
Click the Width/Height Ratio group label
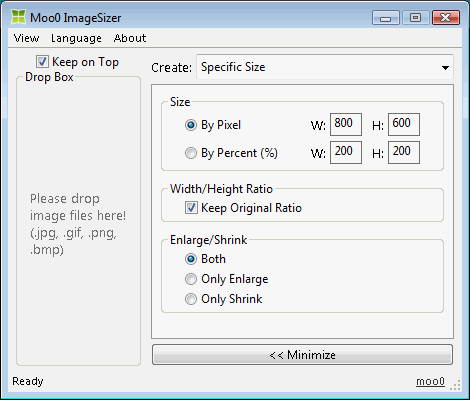(221, 189)
